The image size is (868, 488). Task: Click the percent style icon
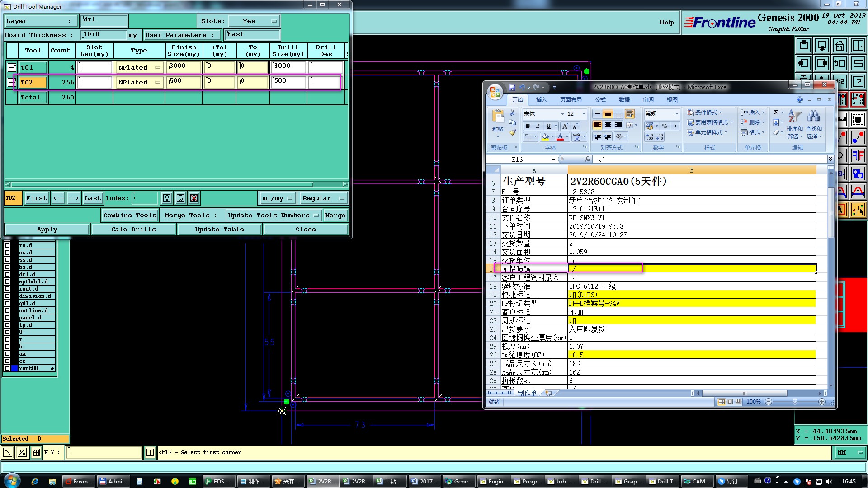tap(665, 126)
